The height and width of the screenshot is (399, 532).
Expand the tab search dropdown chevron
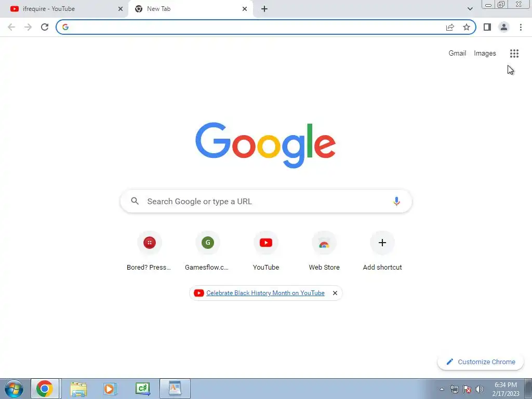470,9
